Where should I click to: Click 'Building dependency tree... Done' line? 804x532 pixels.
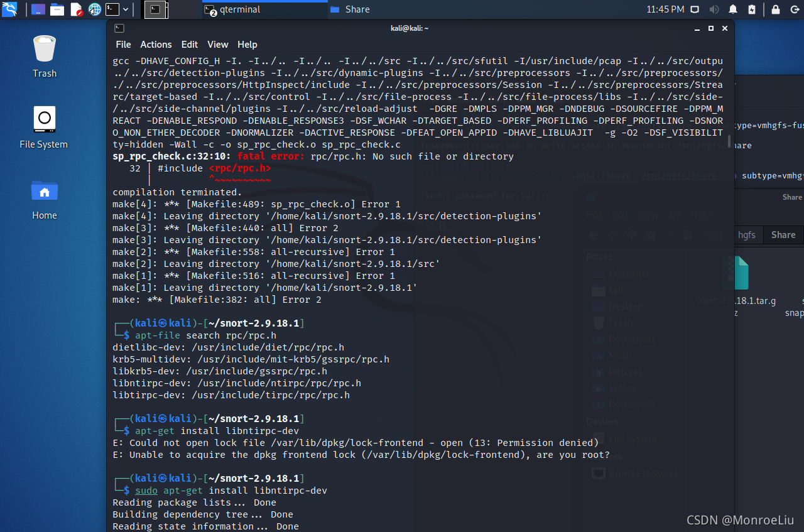click(203, 514)
